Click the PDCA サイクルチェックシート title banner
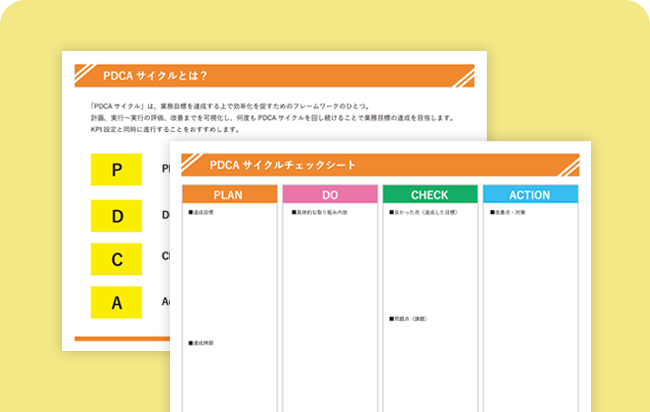 coord(380,164)
